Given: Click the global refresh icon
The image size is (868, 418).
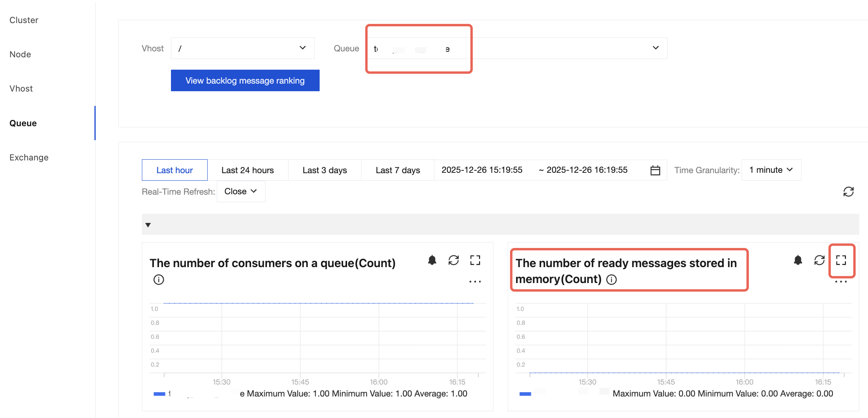Looking at the screenshot, I should pyautogui.click(x=848, y=192).
